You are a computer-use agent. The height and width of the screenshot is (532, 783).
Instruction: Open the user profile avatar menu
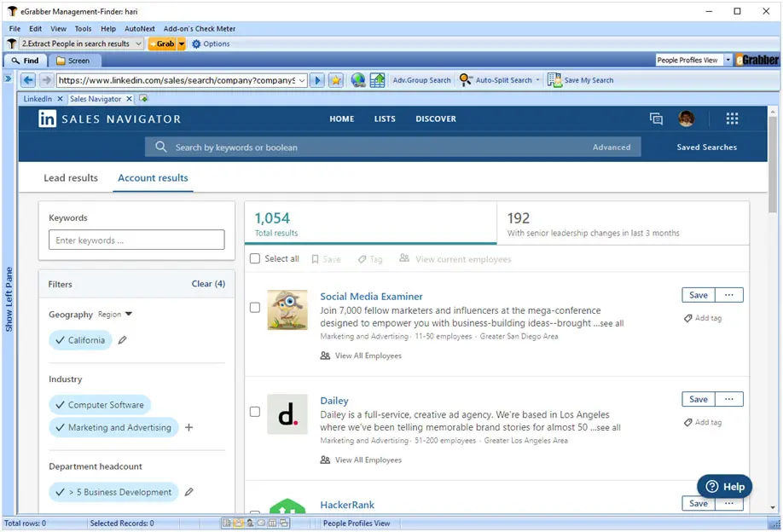click(x=686, y=119)
